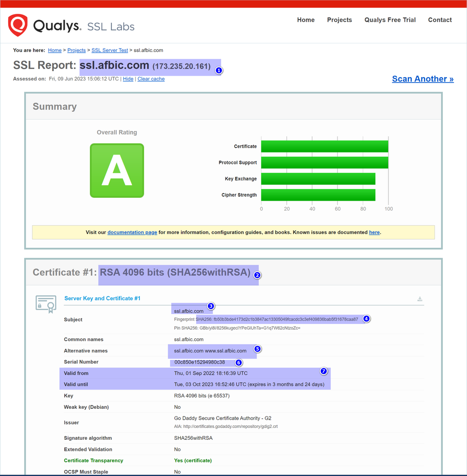Click Common names value ssl.afbic.com

coord(189,339)
